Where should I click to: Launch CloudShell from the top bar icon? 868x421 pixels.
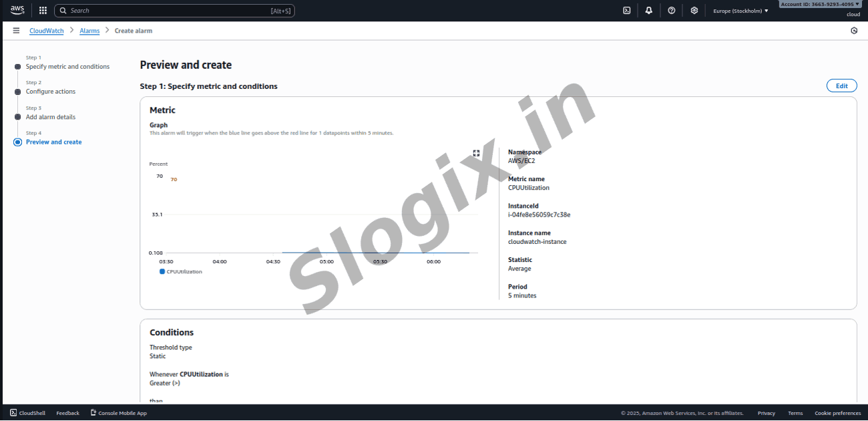(x=626, y=11)
